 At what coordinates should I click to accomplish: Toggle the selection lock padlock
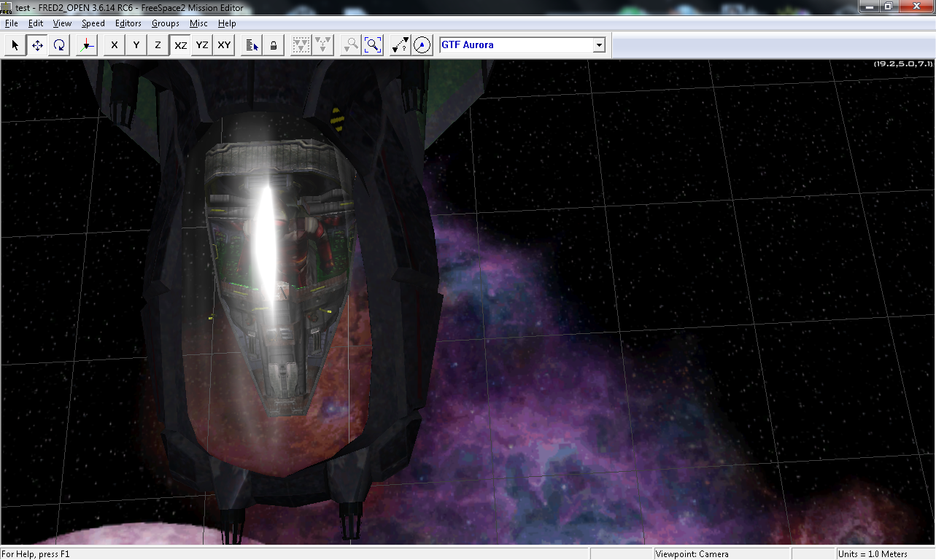[274, 45]
